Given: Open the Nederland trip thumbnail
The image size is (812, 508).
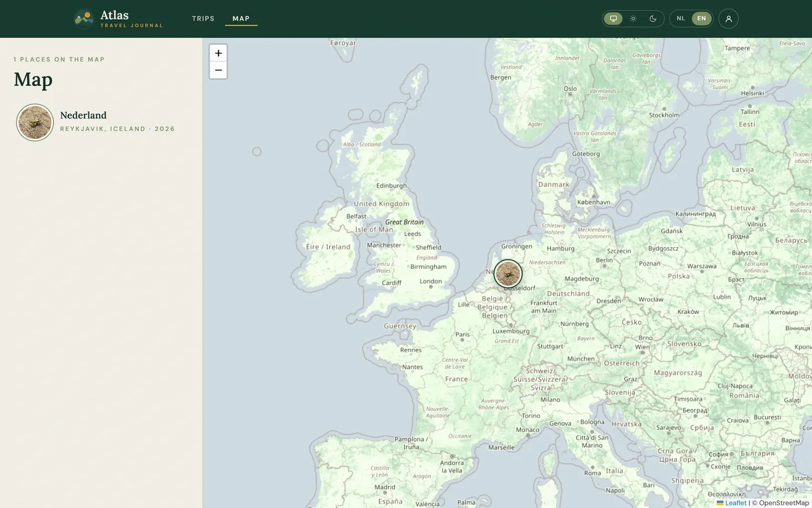Looking at the screenshot, I should click(x=35, y=122).
